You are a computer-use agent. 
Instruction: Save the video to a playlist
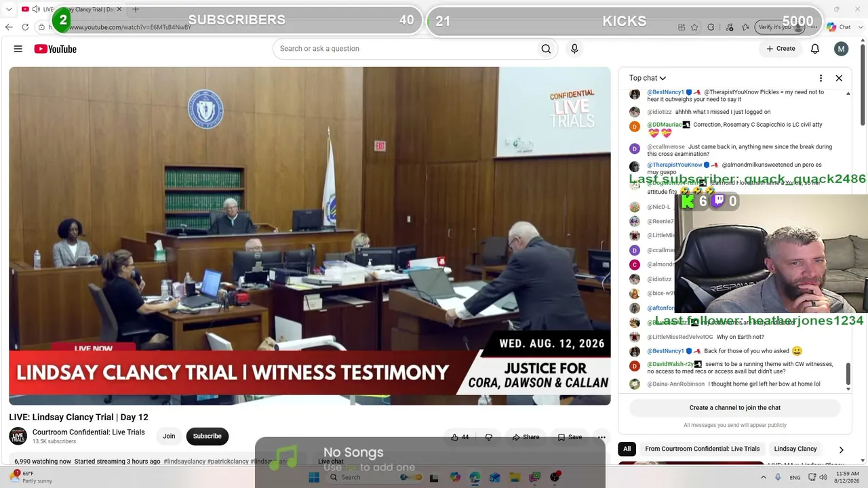(x=570, y=437)
